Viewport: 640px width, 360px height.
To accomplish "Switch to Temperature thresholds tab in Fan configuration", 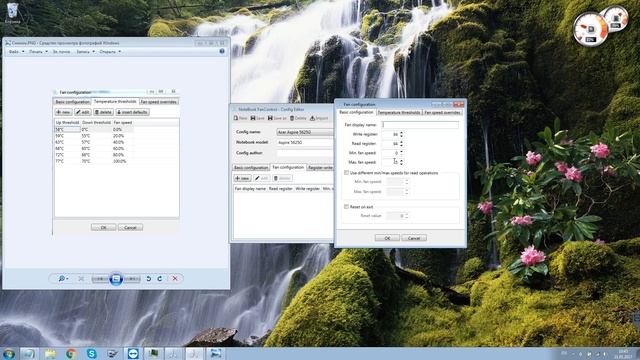I will 399,112.
